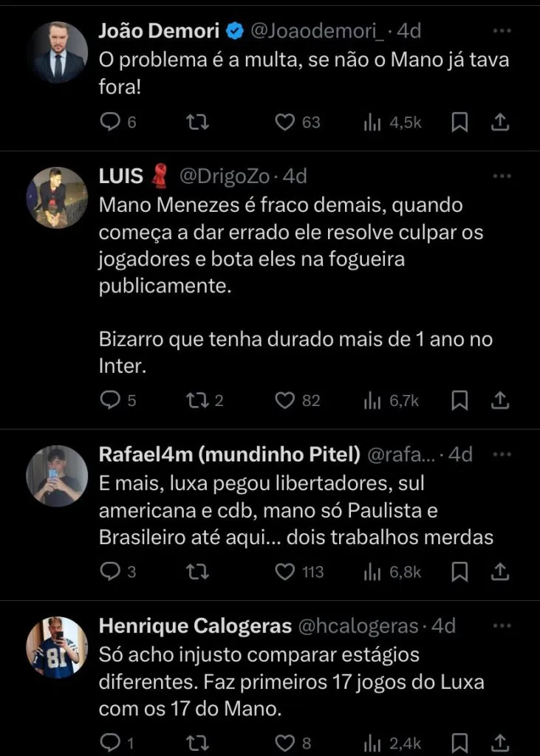This screenshot has height=756, width=540.
Task: Like Rafael4m's tweet with 113 likes
Action: [285, 571]
